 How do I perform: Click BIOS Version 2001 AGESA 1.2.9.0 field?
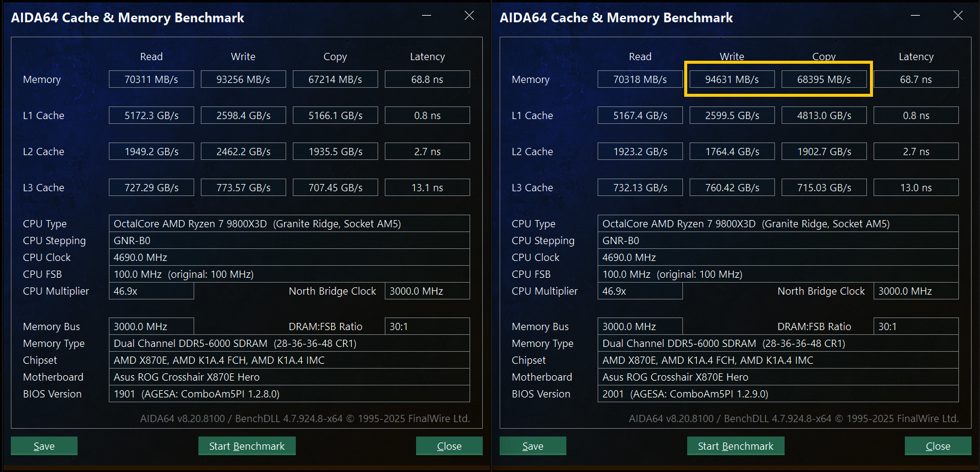(778, 394)
